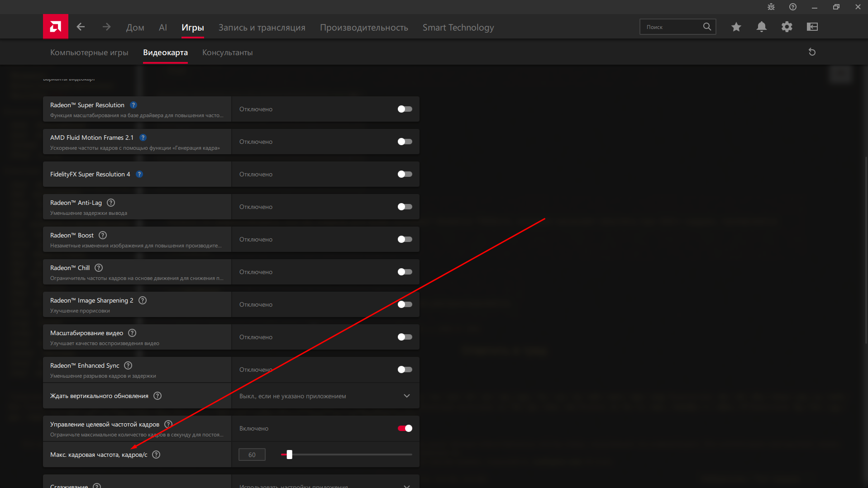Open Ждать вертикального обновления dropdown
This screenshot has width=868, height=488.
click(x=325, y=396)
